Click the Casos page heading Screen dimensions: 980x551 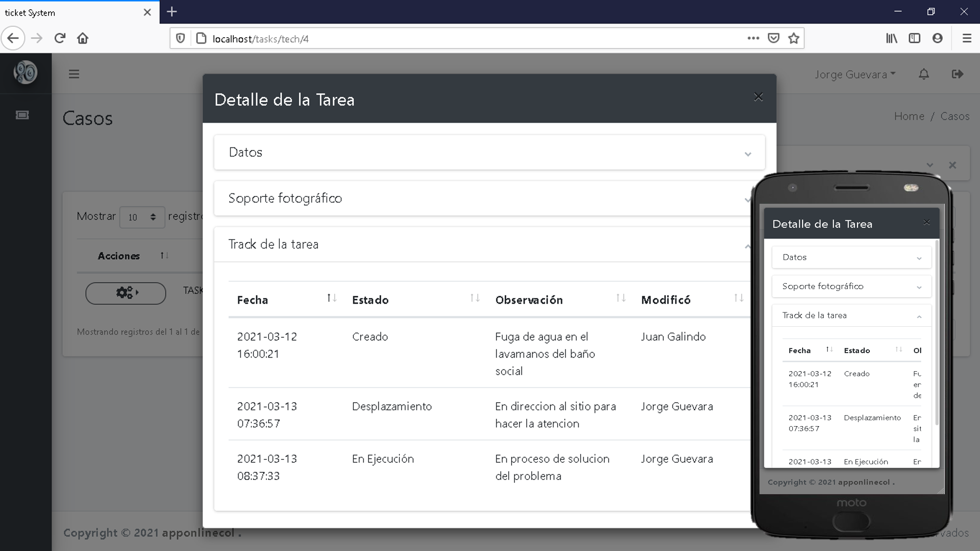(88, 119)
